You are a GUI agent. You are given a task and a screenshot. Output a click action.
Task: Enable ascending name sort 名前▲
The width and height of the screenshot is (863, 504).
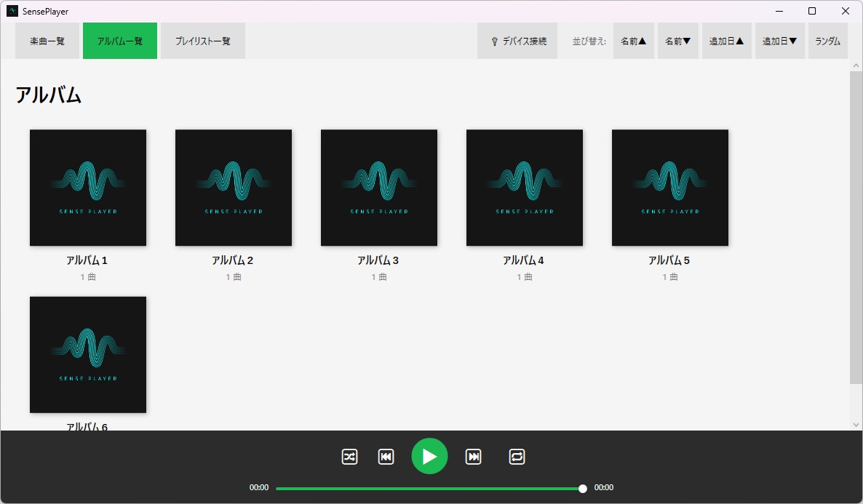tap(633, 41)
